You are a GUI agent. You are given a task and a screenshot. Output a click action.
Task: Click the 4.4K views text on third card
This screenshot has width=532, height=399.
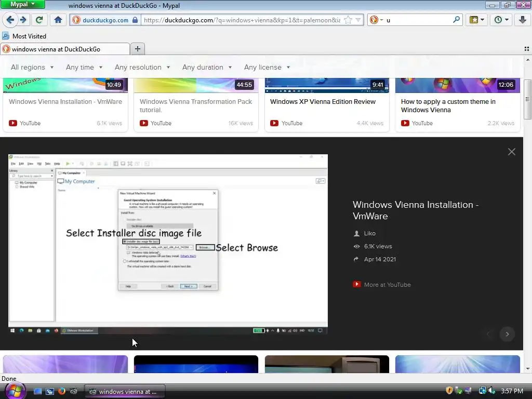[x=370, y=123]
